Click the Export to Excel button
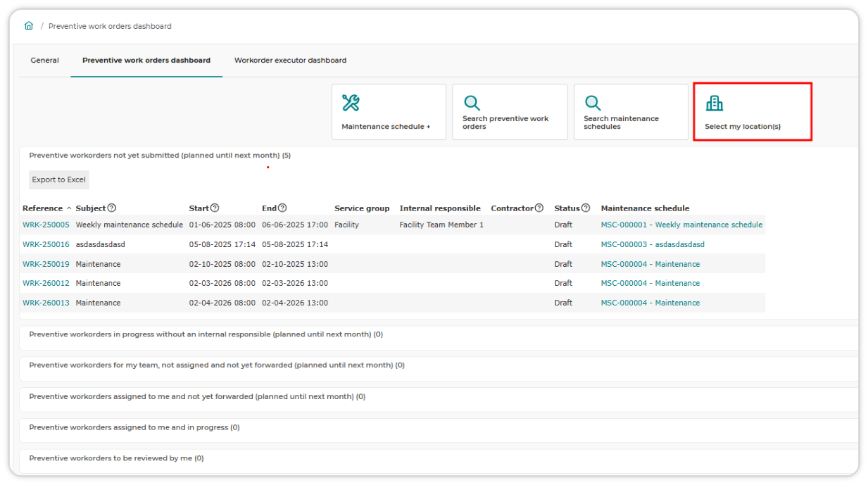Screen dimensions: 868x485 coord(59,179)
